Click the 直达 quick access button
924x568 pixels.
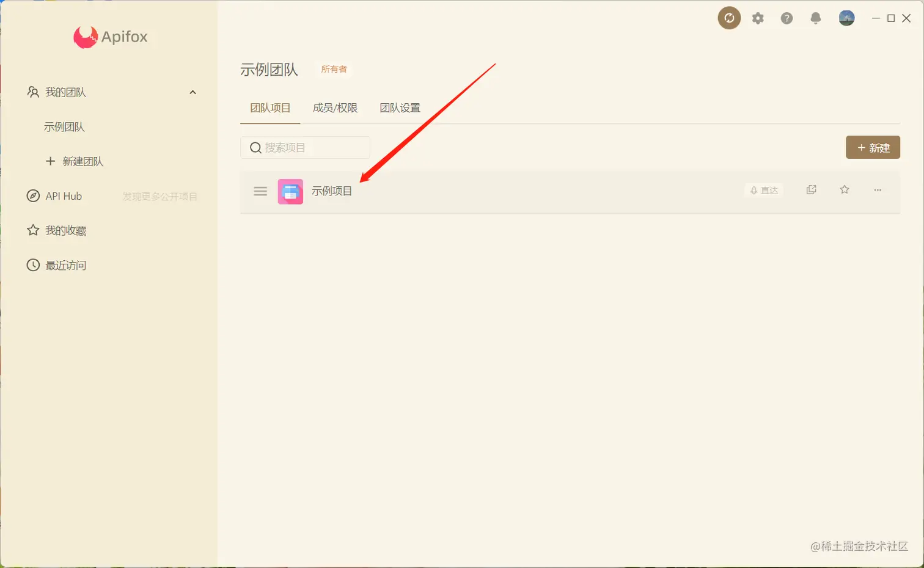[x=764, y=191]
